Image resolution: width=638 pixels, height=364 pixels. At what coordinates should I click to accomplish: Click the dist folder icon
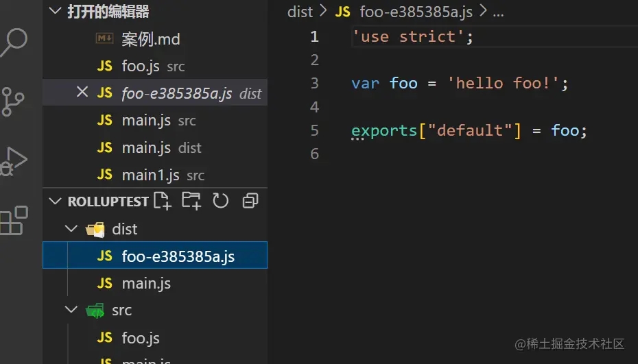pos(95,230)
